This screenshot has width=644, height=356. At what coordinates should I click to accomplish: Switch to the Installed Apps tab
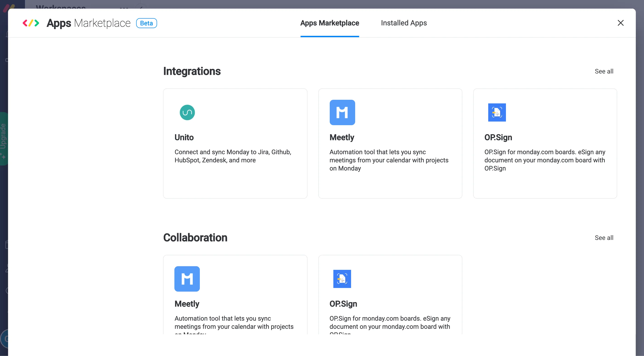[x=404, y=23]
